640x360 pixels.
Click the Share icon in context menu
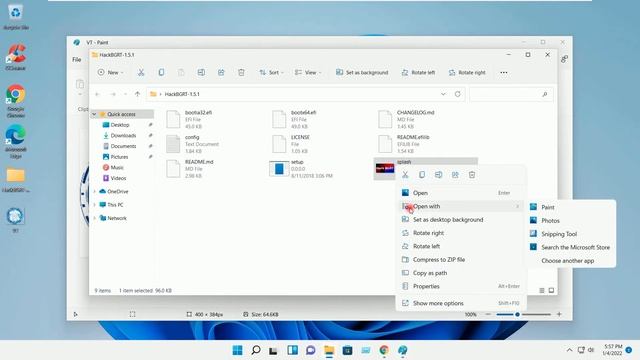pos(455,175)
